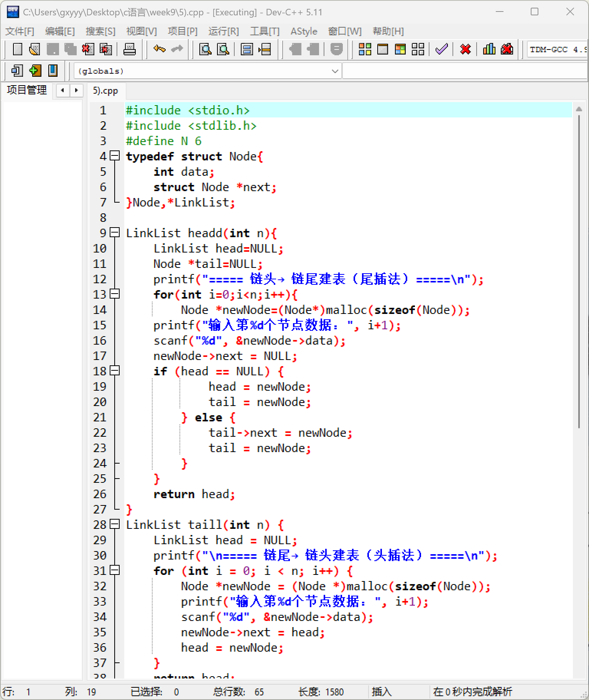This screenshot has height=700, width=589.
Task: Click '#define N 6' on line 3
Action: (164, 141)
